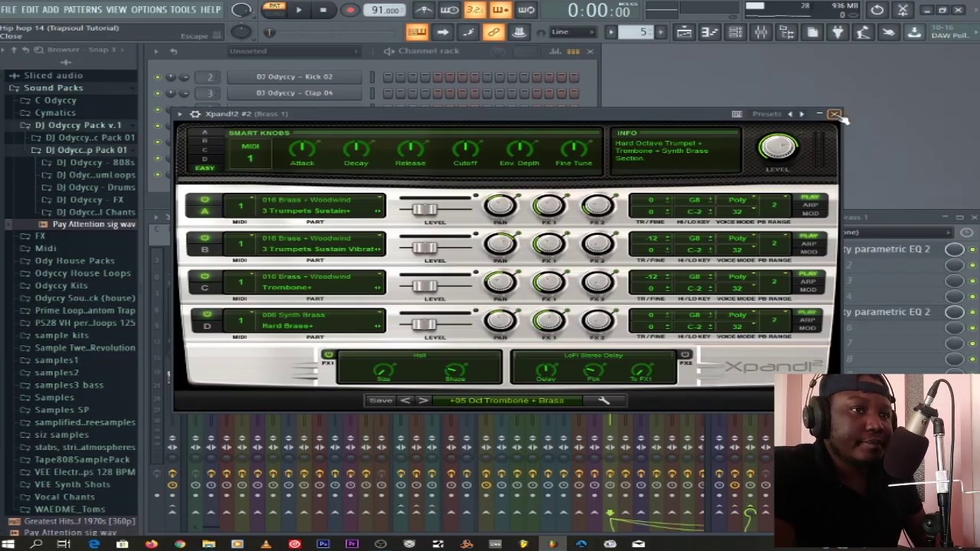Expand the Cymatics folder
The width and height of the screenshot is (980, 551).
pos(54,112)
